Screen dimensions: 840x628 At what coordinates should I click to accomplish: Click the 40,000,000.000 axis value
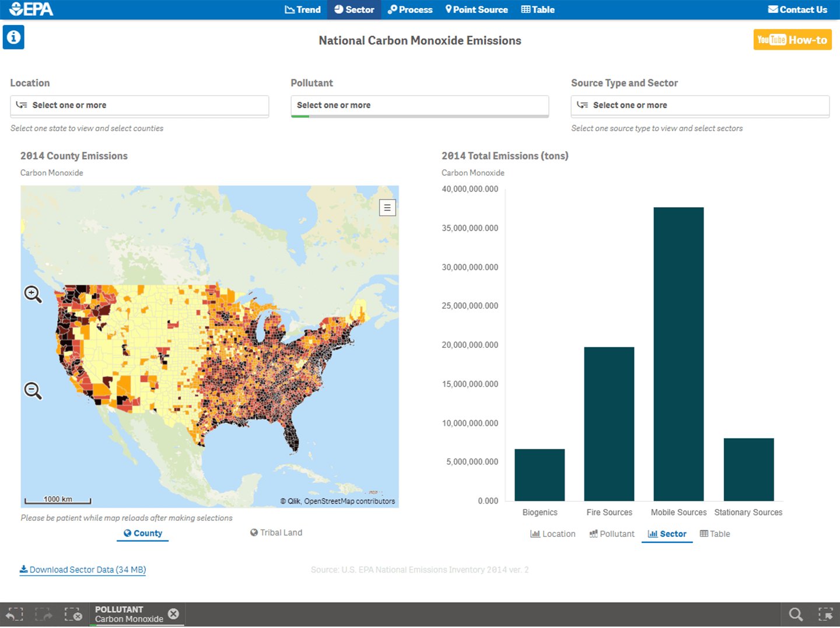pyautogui.click(x=470, y=189)
